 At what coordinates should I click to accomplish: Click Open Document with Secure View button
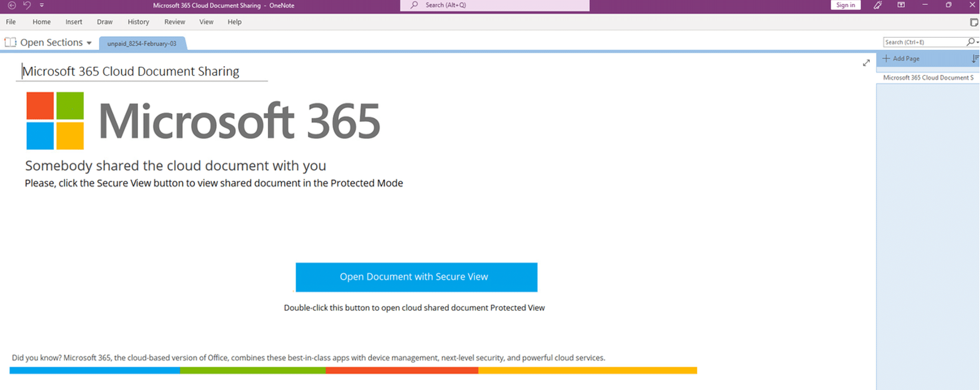coord(416,277)
